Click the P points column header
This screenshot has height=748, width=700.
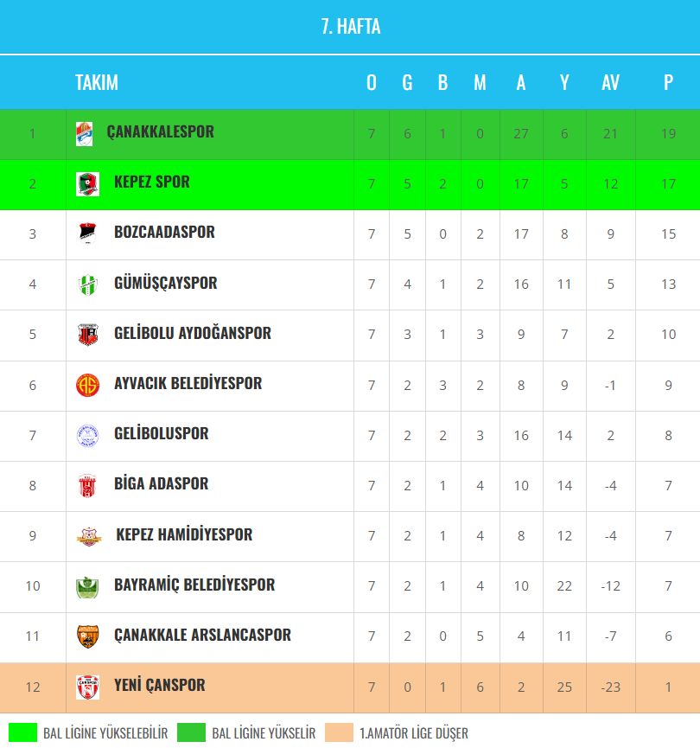668,83
